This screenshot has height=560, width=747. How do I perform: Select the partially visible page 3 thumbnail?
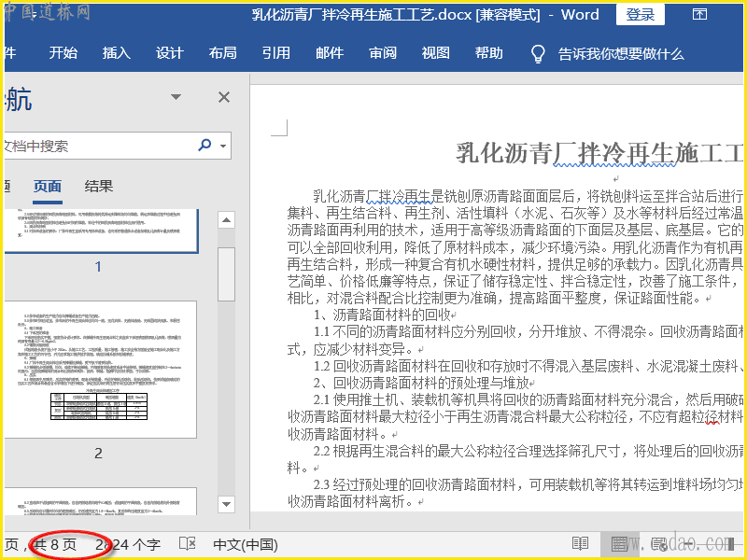(101, 501)
